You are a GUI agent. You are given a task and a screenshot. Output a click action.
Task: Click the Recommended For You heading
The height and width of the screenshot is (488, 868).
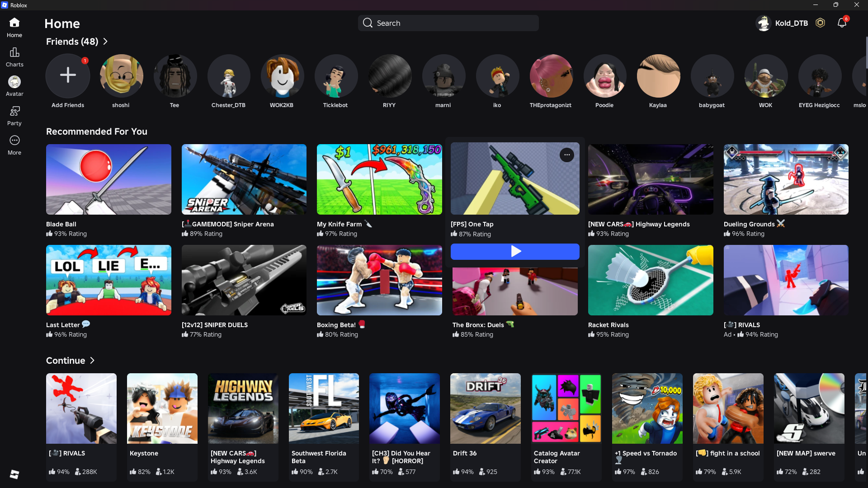[x=97, y=131]
